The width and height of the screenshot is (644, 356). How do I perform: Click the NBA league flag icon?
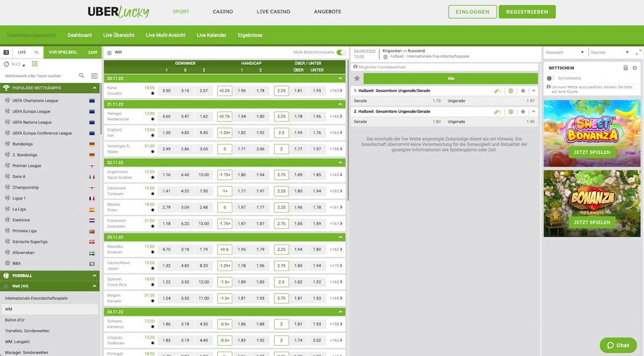click(x=92, y=264)
